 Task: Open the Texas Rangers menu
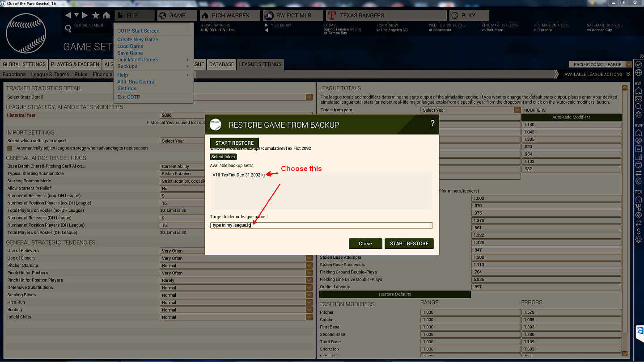pos(386,15)
